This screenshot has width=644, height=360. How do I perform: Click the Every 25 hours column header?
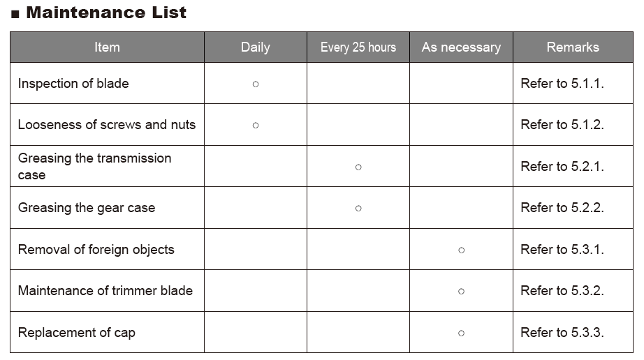point(358,47)
